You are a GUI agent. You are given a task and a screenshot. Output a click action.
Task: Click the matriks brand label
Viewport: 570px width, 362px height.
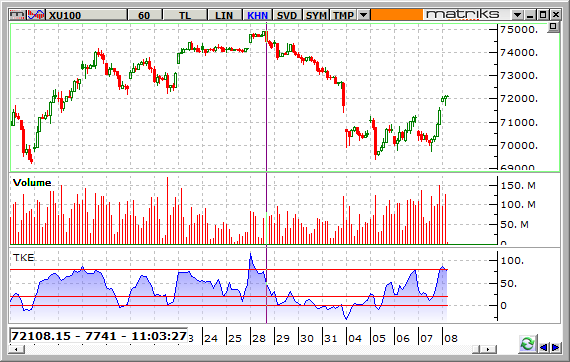(x=463, y=15)
